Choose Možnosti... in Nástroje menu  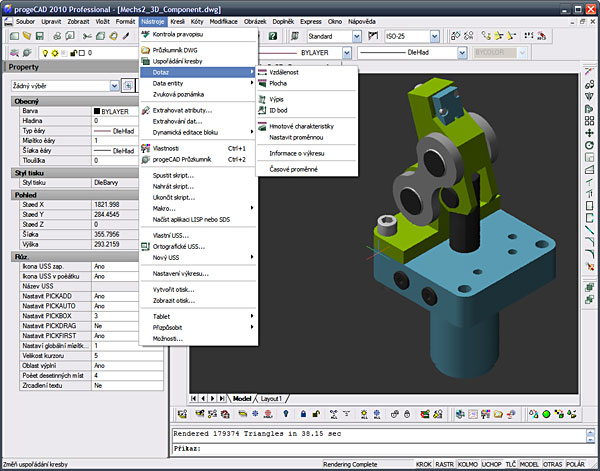[x=199, y=339]
